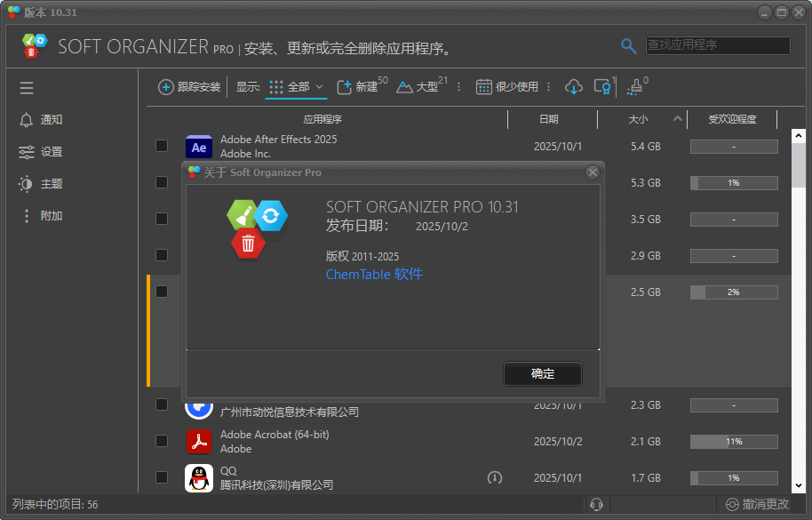
Task: Click the search magnifier icon
Action: click(x=629, y=46)
